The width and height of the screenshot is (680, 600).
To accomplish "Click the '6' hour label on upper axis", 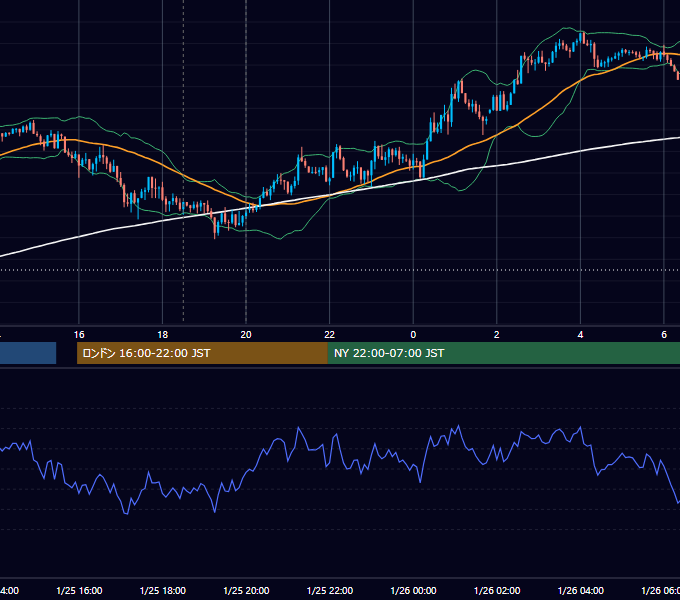I will (664, 335).
